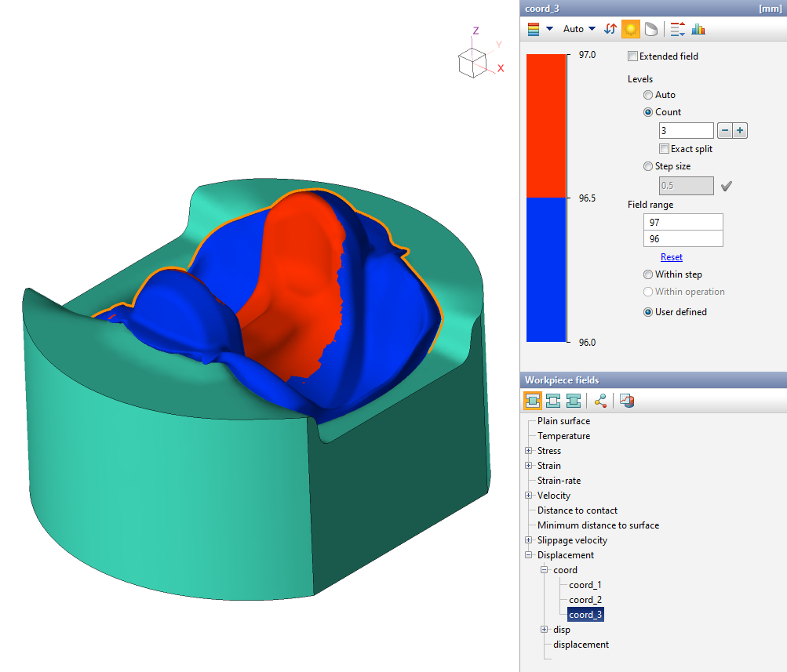Click the section cut shape icon
Screen dimensions: 787x672
(651, 29)
